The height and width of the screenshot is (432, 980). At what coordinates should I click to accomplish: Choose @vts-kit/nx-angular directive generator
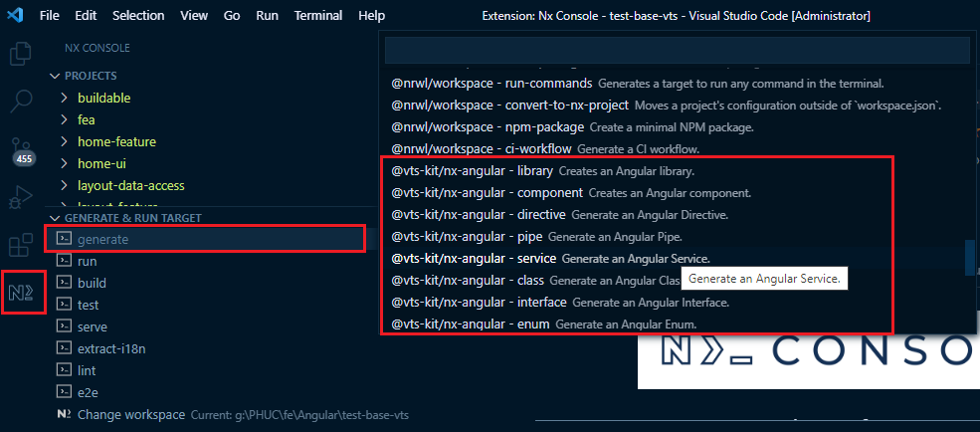click(x=677, y=214)
